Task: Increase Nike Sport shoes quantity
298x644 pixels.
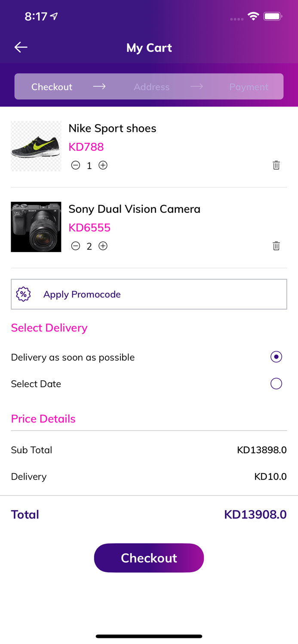Action: click(x=103, y=165)
